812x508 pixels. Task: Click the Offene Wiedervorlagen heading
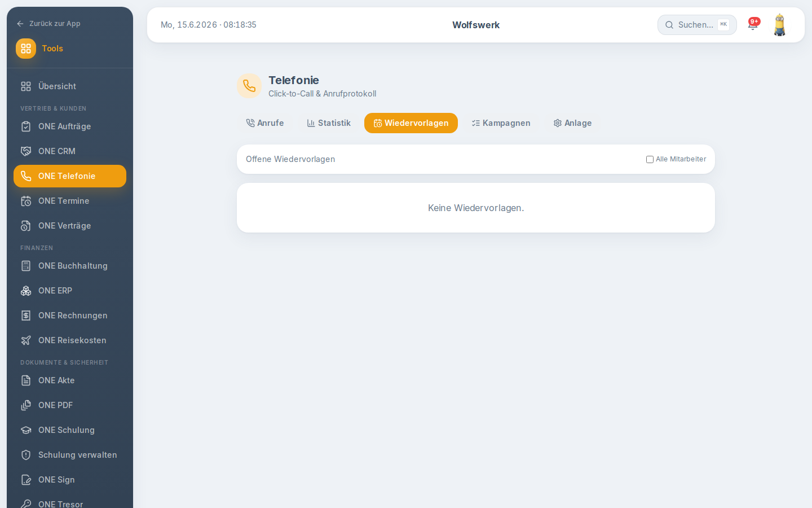tap(290, 159)
